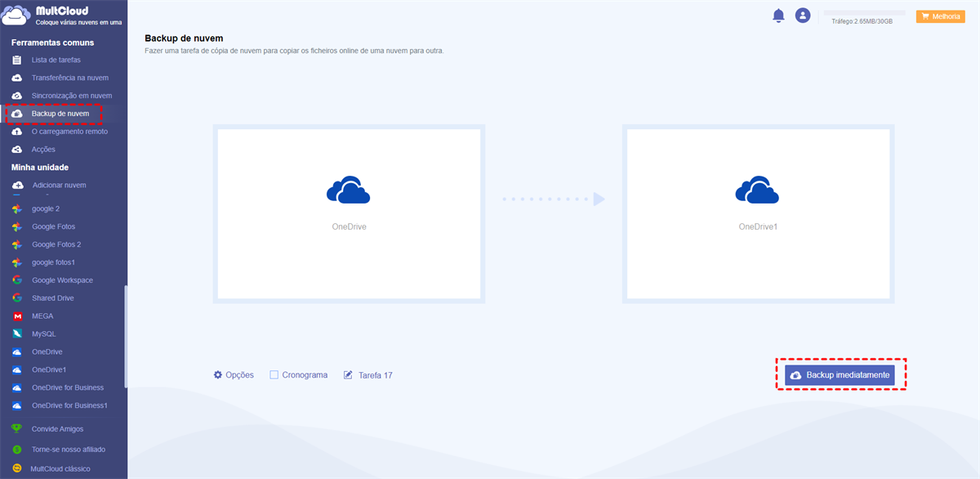
Task: Click Tarefa 17 edit pencil icon
Action: coord(349,375)
